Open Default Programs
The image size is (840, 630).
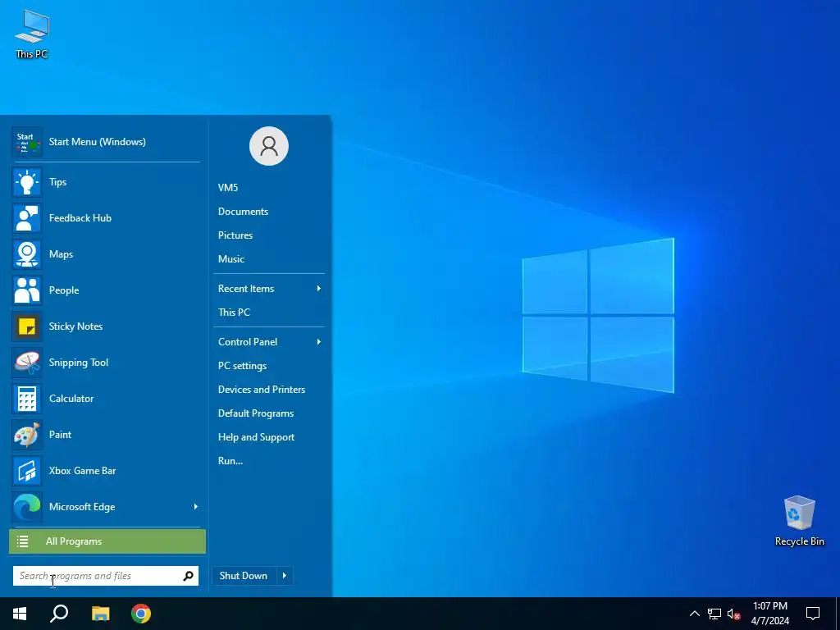(x=256, y=413)
